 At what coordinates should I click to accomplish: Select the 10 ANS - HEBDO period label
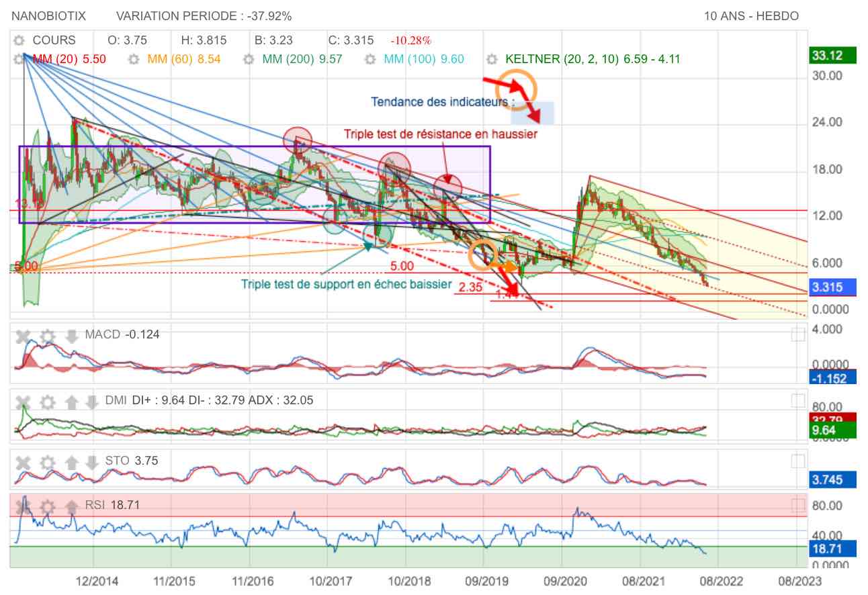pos(752,16)
